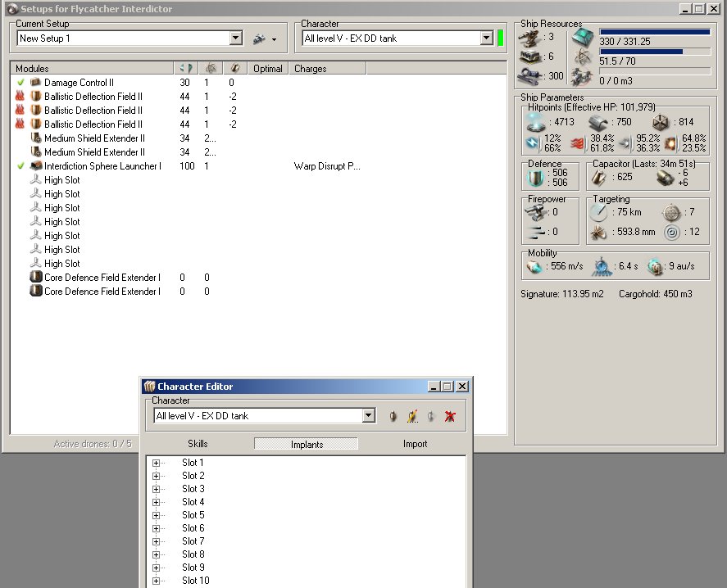Click the shield hitpoints icon showing 4713

[x=537, y=122]
